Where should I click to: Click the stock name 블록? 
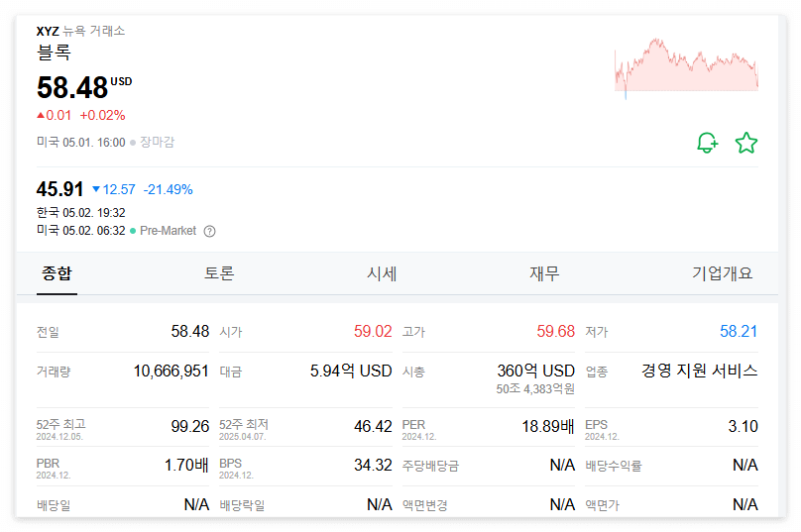(54, 53)
